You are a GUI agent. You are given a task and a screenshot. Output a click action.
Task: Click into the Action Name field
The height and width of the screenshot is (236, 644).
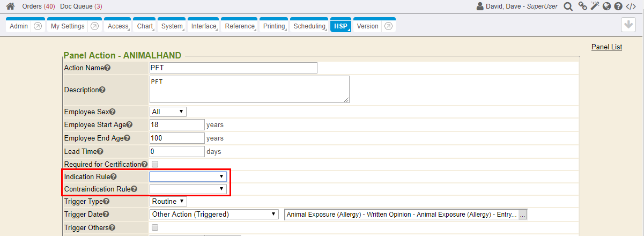point(233,68)
